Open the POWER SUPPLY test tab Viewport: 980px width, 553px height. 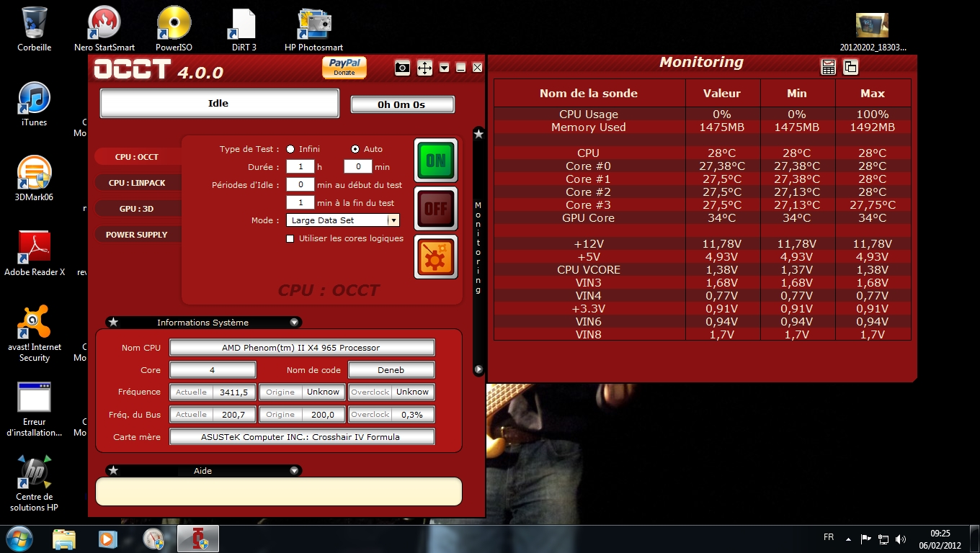[137, 235]
